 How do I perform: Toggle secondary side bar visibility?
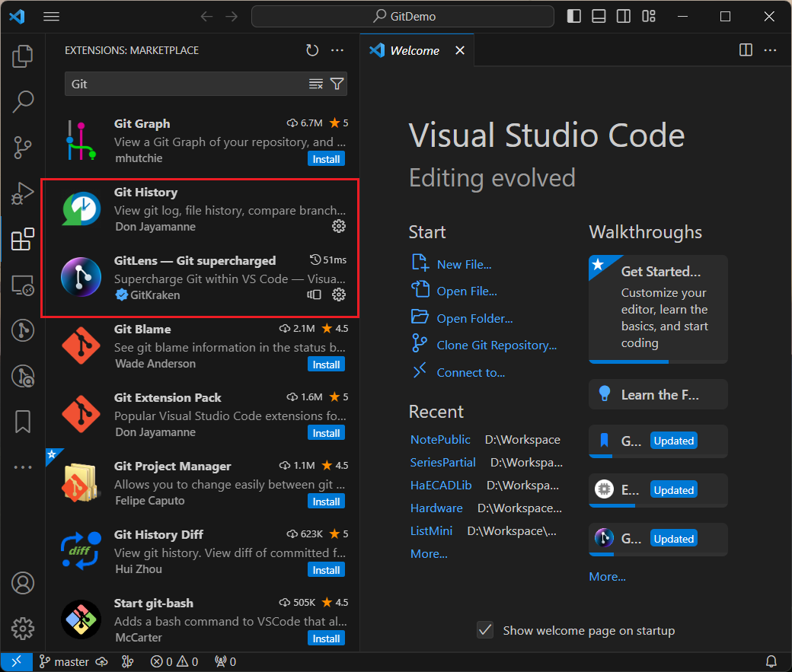tap(624, 17)
